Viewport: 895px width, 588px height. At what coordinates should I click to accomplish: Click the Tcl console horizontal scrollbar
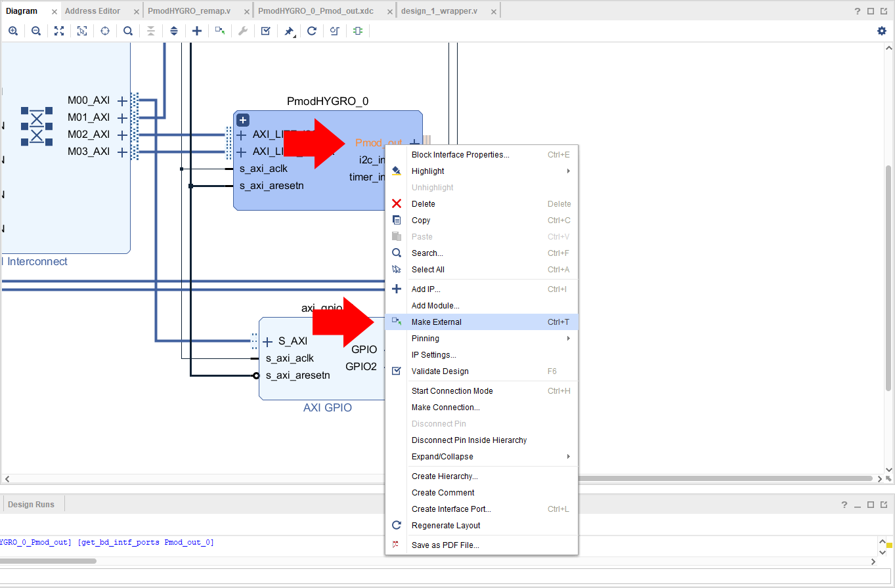click(x=49, y=561)
